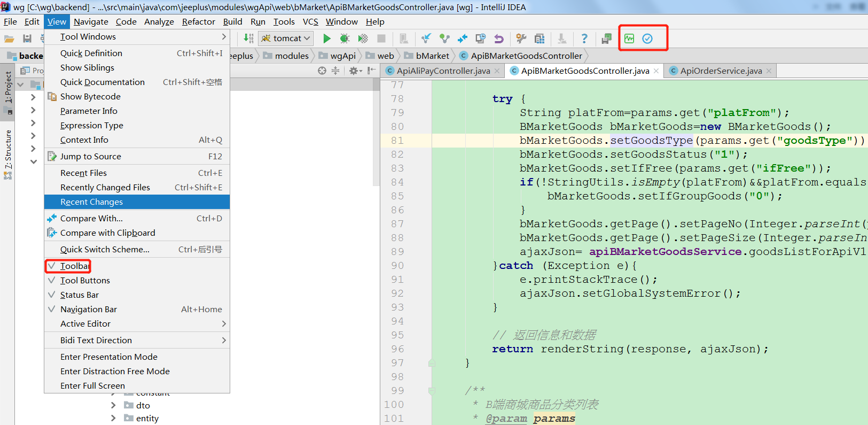
Task: Click the chip and diskette toolbar icon
Action: click(x=606, y=38)
